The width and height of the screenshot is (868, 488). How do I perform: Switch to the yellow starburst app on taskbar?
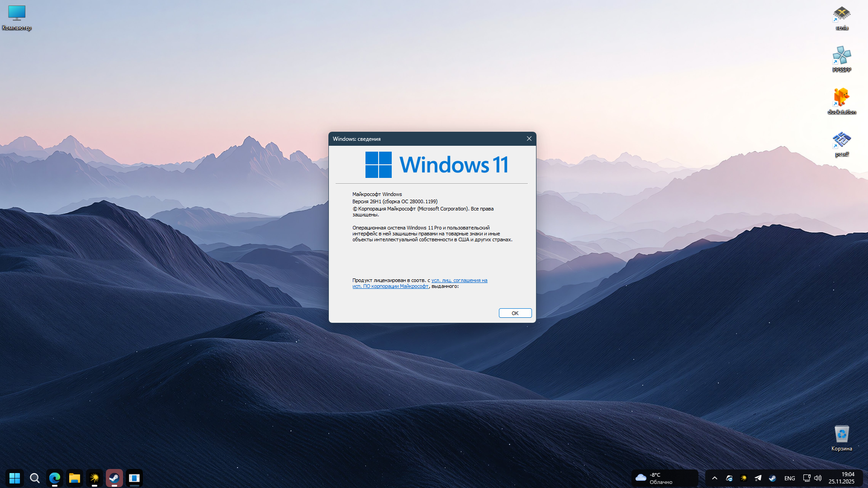point(95,478)
